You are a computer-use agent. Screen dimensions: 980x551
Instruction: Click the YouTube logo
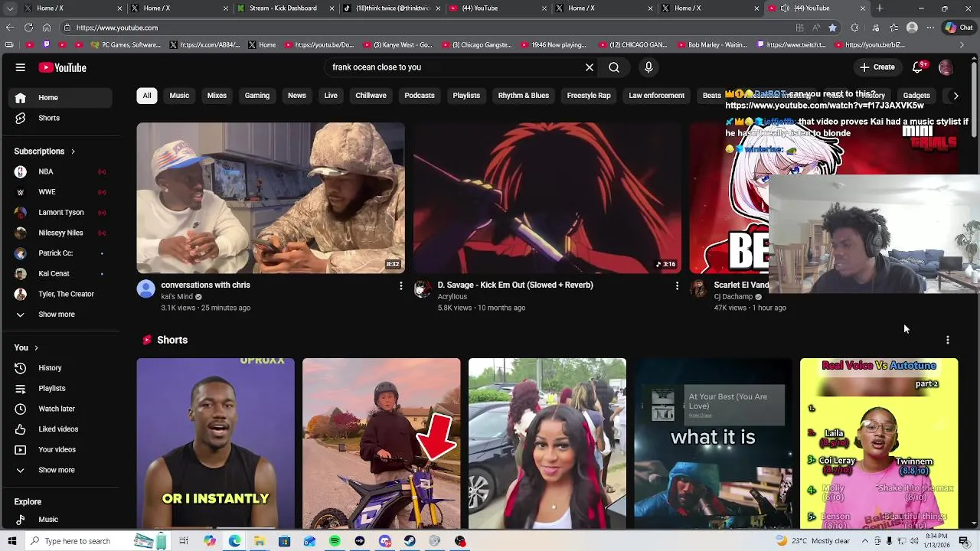pos(63,67)
